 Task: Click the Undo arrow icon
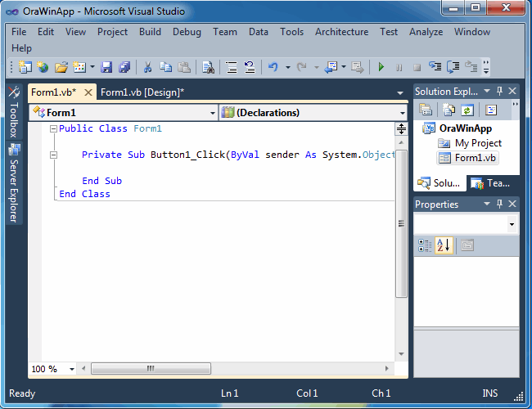[x=273, y=67]
